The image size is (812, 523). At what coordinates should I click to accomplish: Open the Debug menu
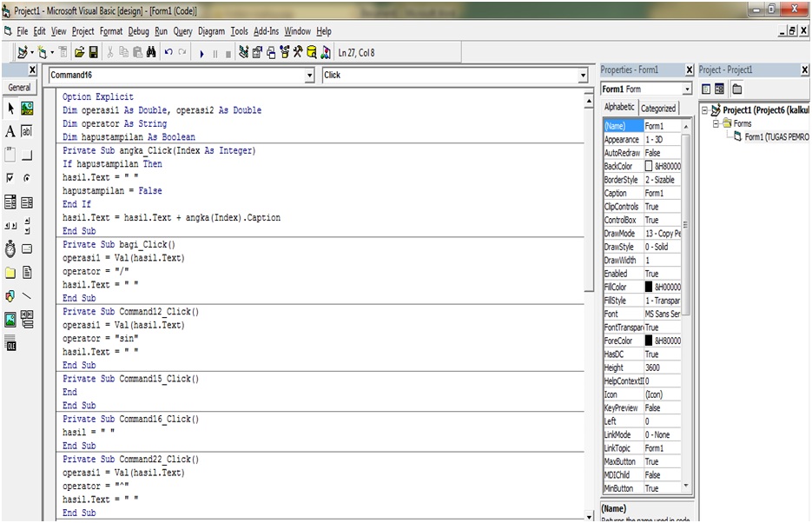point(138,31)
